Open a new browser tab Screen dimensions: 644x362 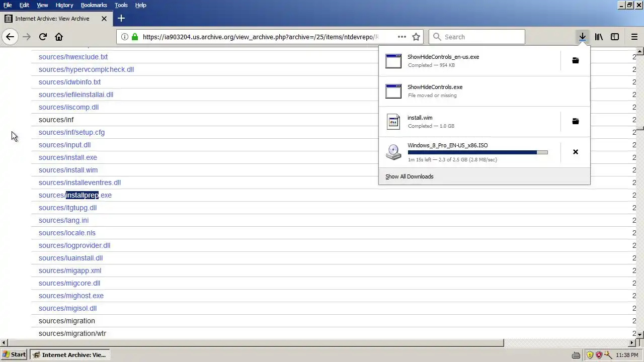[121, 19]
